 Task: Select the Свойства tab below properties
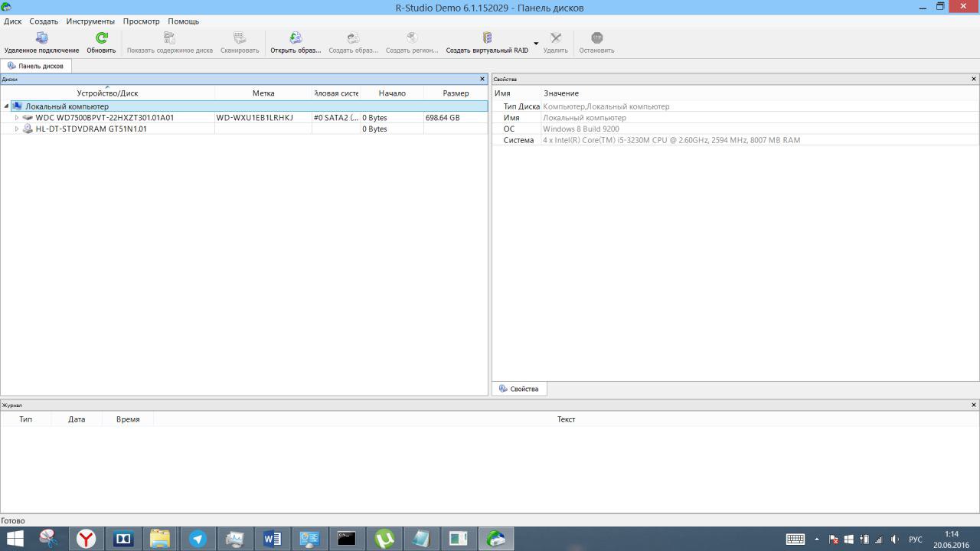(x=519, y=389)
